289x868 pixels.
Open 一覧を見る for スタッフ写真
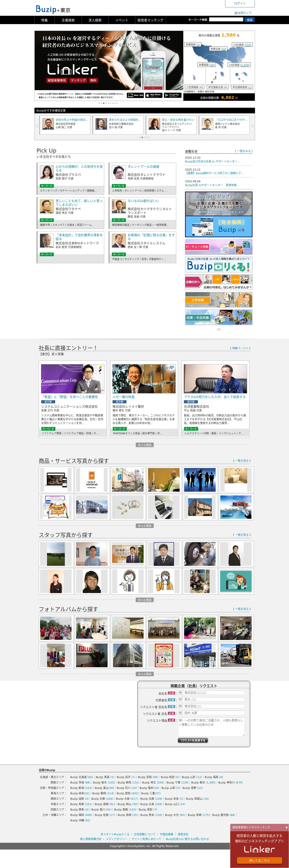tap(242, 535)
